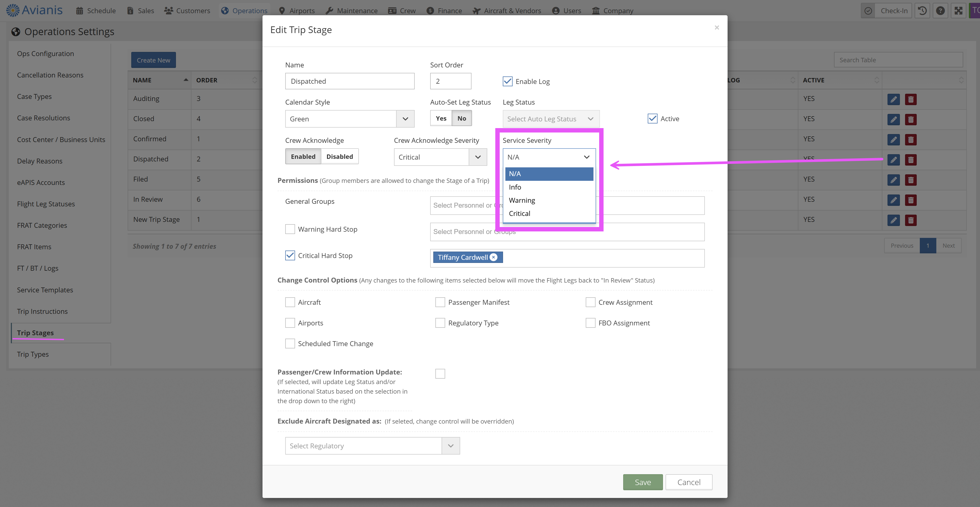Click the fullscreen expand icon in top bar

[958, 11]
